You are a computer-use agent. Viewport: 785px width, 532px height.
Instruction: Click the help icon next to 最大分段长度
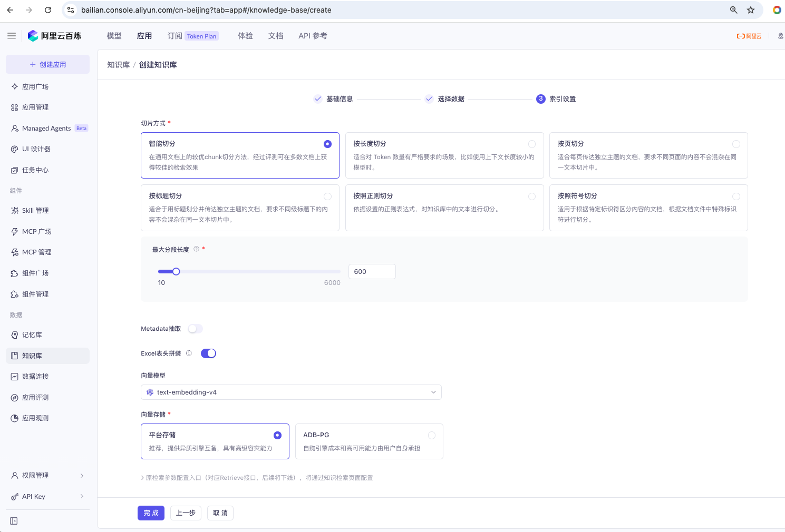[196, 249]
